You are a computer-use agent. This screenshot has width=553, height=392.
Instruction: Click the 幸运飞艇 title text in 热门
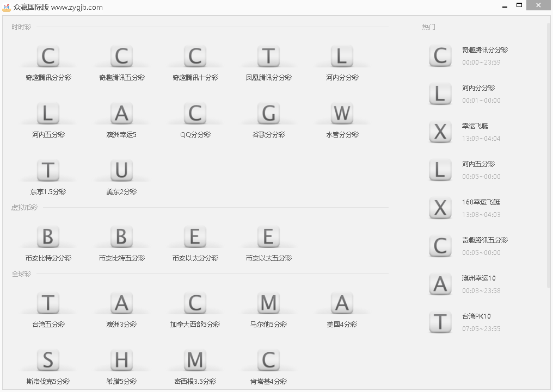[475, 126]
